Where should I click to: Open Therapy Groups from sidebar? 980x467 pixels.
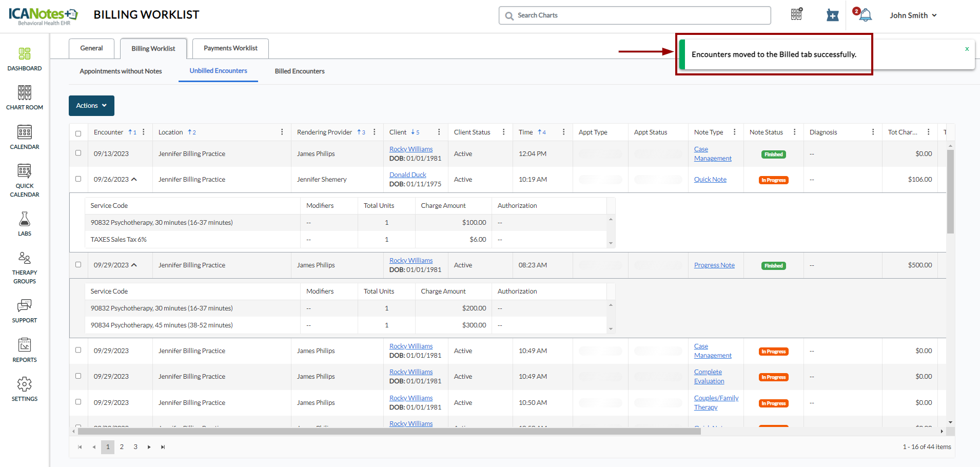[25, 268]
